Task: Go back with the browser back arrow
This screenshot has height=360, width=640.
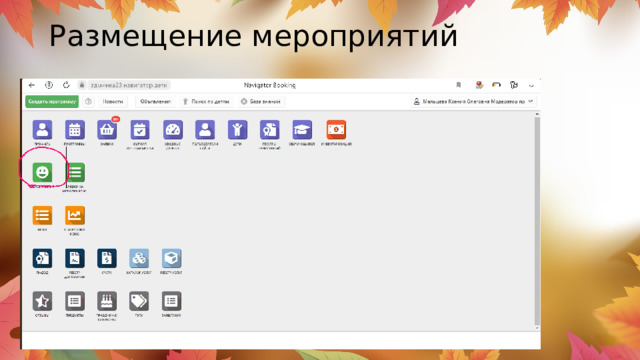Action: coord(32,85)
